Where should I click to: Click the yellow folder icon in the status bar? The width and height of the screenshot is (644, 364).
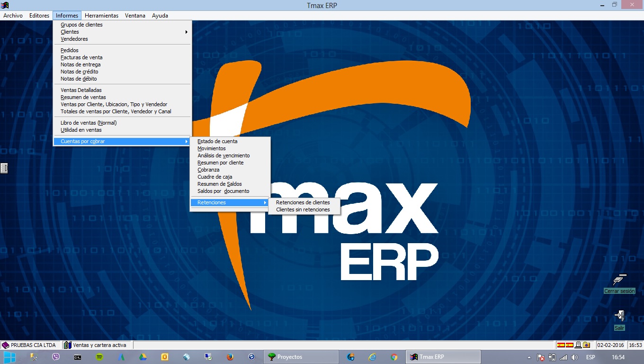coord(587,345)
